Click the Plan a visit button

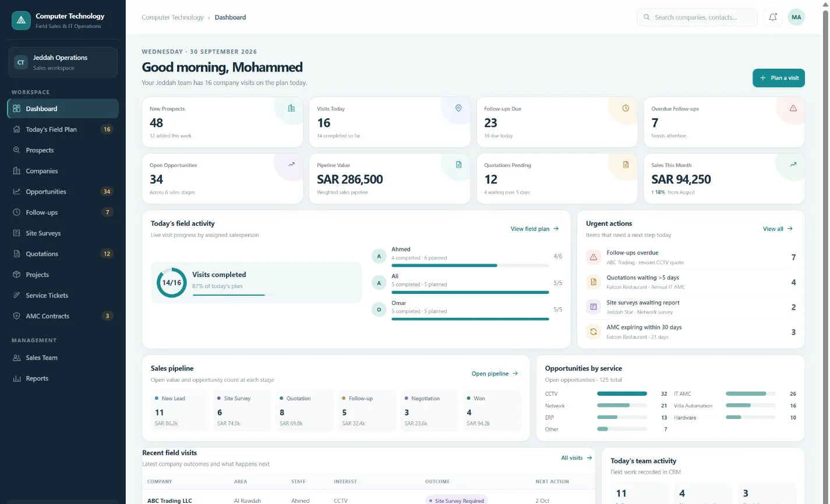[779, 78]
